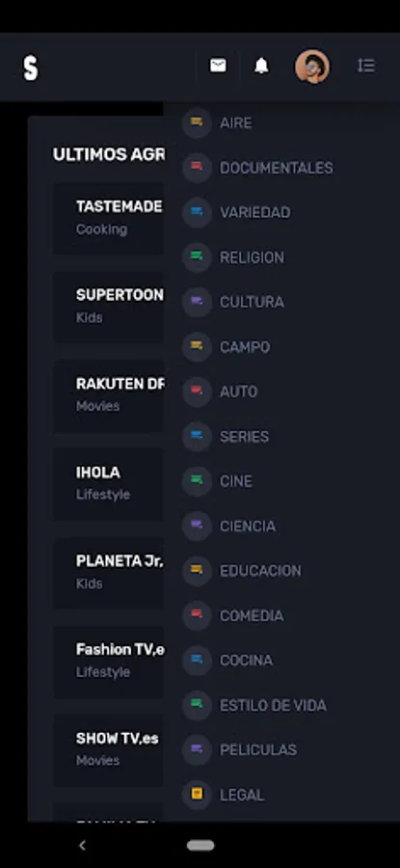The image size is (400, 868).
Task: Open the SHOW TV,es Movies channel
Action: coord(109,750)
